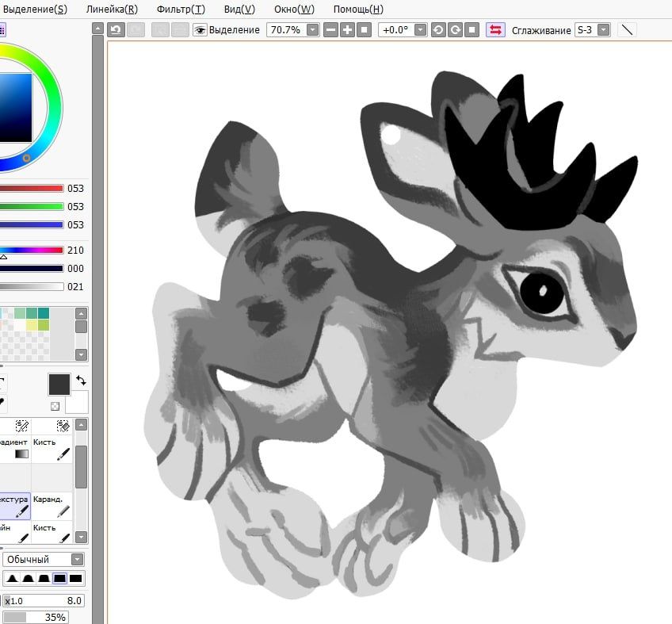672x624 pixels.
Task: Open the Линейка(R) menu
Action: tap(112, 9)
